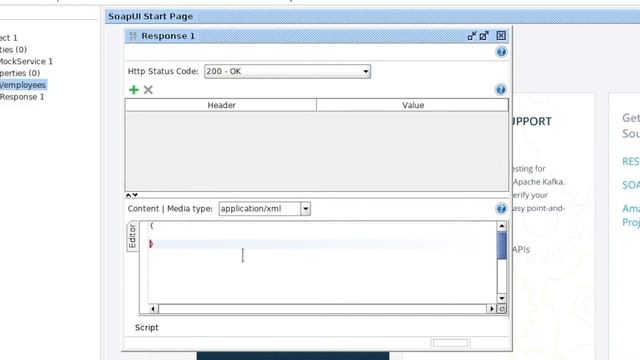Click the Http Status Code label
This screenshot has height=360, width=640.
coord(163,71)
